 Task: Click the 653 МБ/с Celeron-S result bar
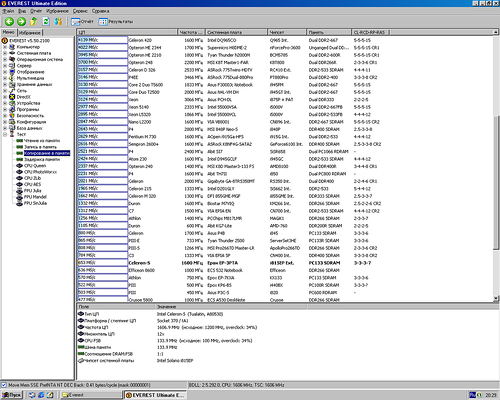[103, 263]
